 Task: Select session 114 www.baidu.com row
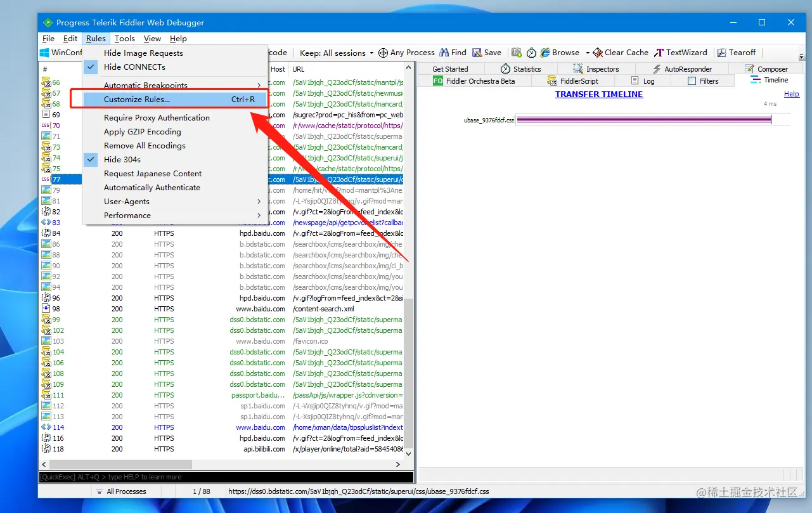pos(221,427)
